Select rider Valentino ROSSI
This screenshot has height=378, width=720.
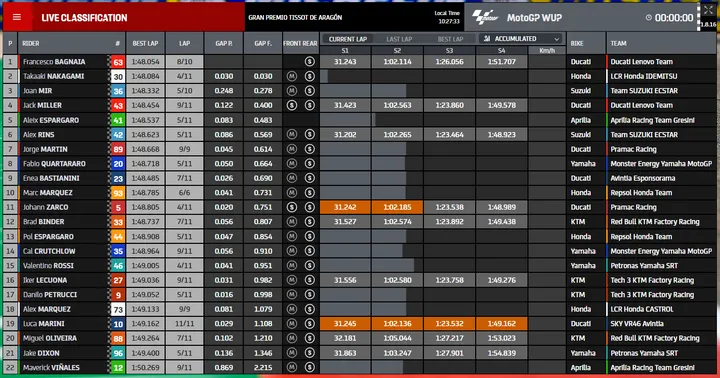[x=48, y=265]
